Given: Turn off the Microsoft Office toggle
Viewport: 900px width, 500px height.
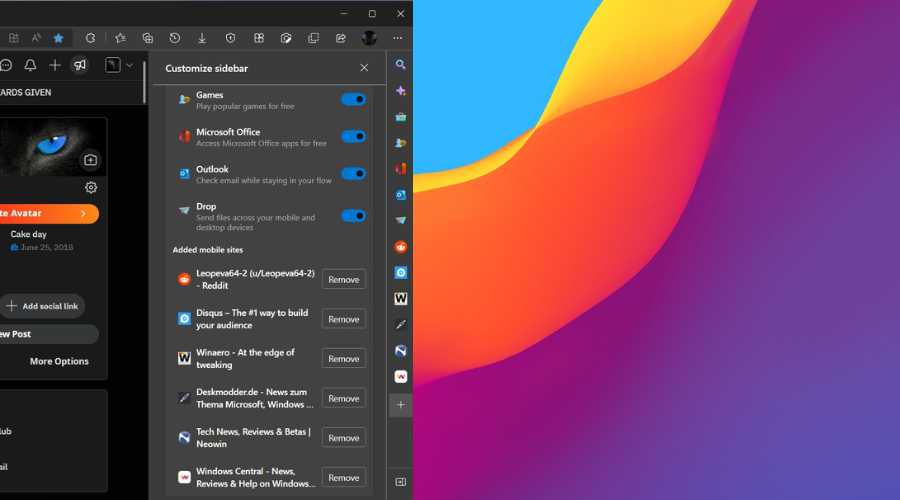Looking at the screenshot, I should (x=354, y=137).
